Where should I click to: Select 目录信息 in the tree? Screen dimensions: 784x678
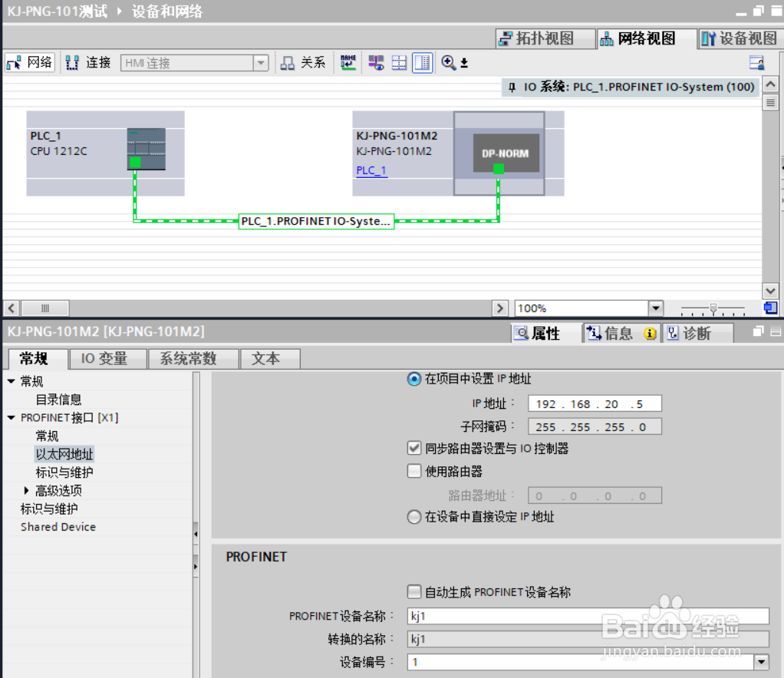[x=58, y=400]
